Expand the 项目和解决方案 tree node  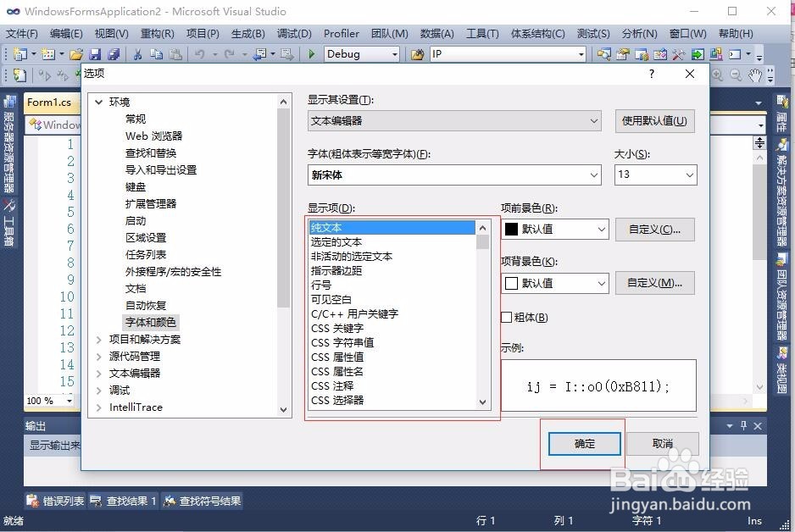click(99, 340)
